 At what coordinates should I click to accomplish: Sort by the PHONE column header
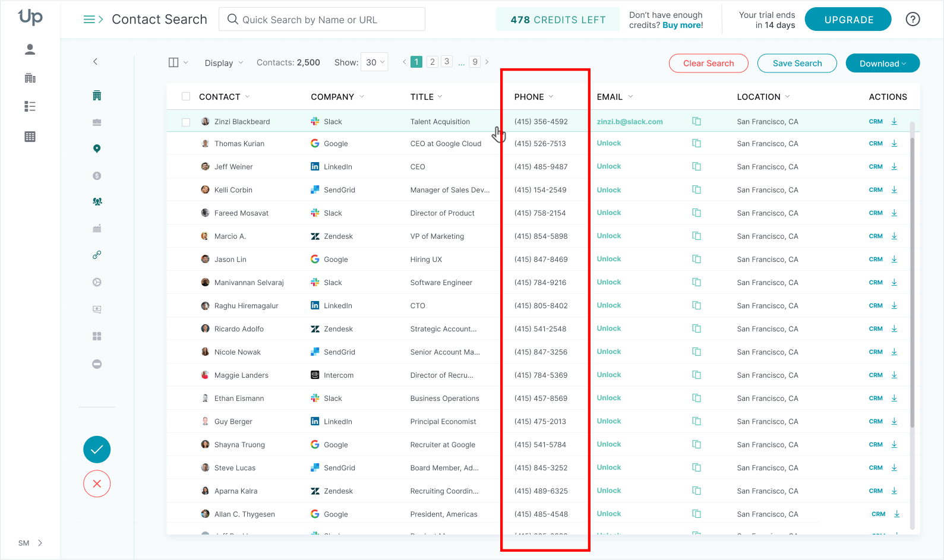tap(533, 97)
